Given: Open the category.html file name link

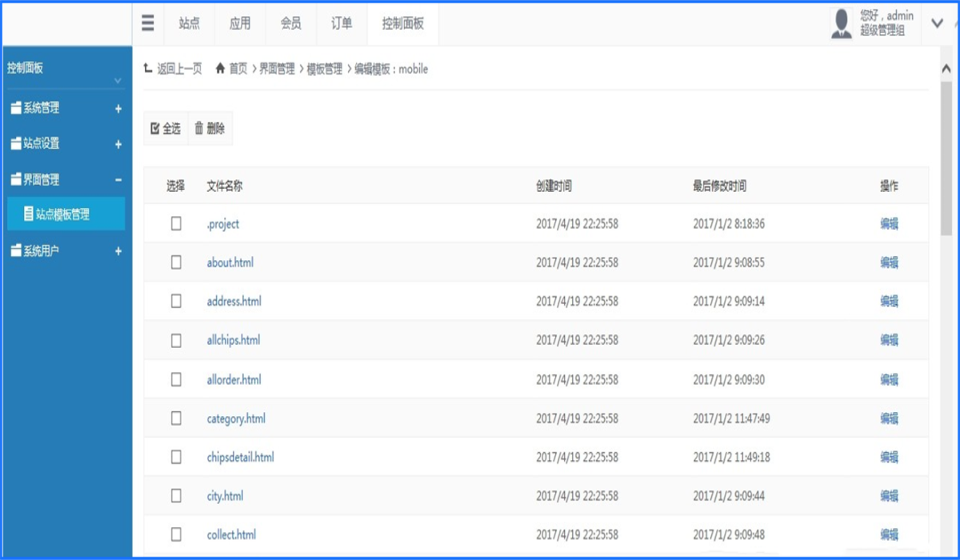Looking at the screenshot, I should point(236,418).
